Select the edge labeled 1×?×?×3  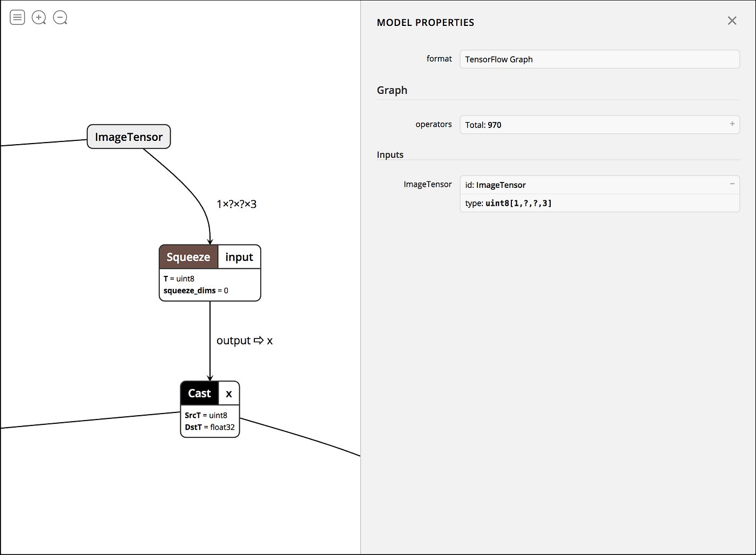[236, 204]
